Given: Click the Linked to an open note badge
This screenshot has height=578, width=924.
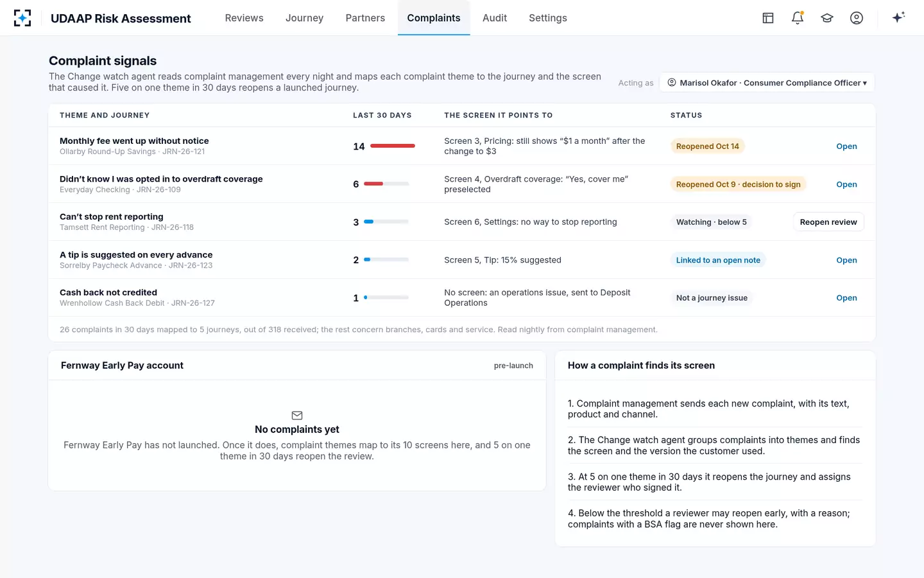Looking at the screenshot, I should pyautogui.click(x=718, y=260).
